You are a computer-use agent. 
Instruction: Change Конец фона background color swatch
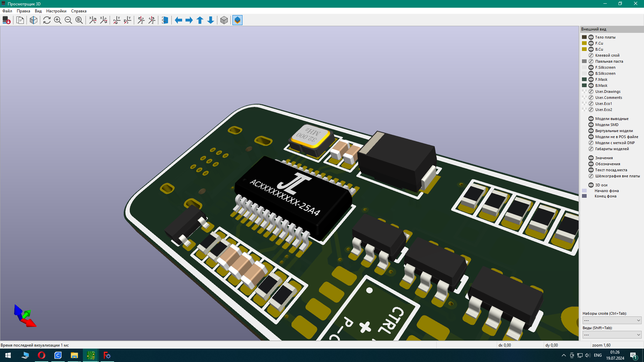click(584, 196)
